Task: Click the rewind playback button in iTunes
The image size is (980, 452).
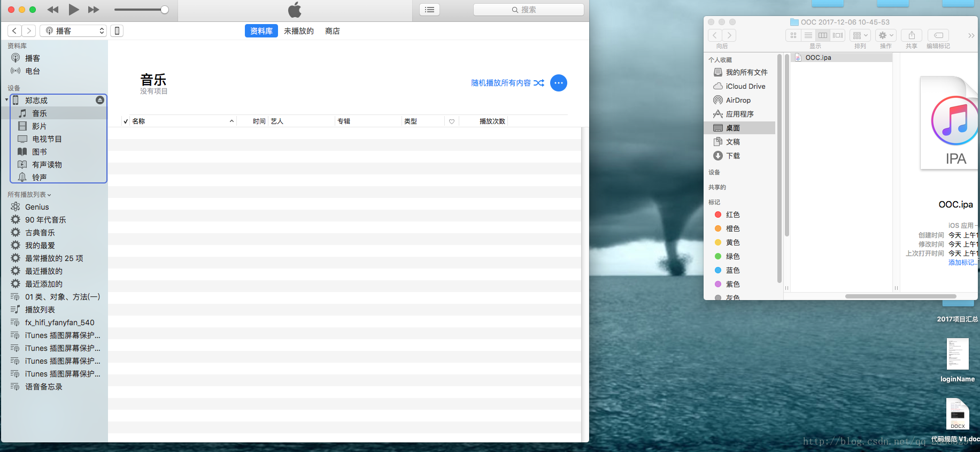Action: [53, 10]
